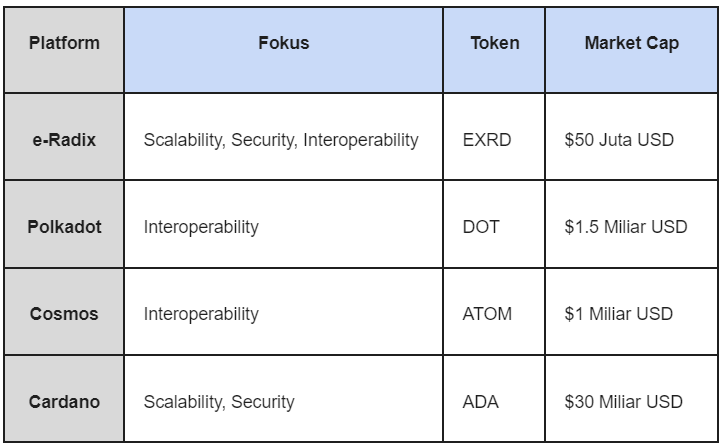
Task: Click the $50 Juta USD cell
Action: [631, 136]
